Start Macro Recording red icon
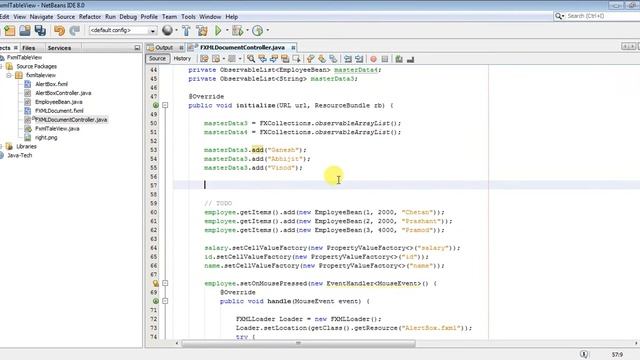The width and height of the screenshot is (640, 360). [x=373, y=59]
